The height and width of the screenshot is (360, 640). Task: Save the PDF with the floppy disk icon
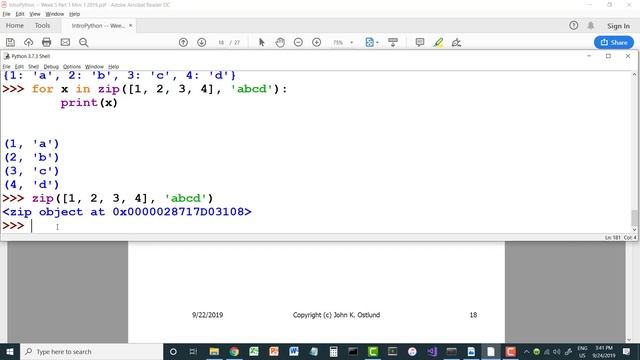click(x=10, y=42)
